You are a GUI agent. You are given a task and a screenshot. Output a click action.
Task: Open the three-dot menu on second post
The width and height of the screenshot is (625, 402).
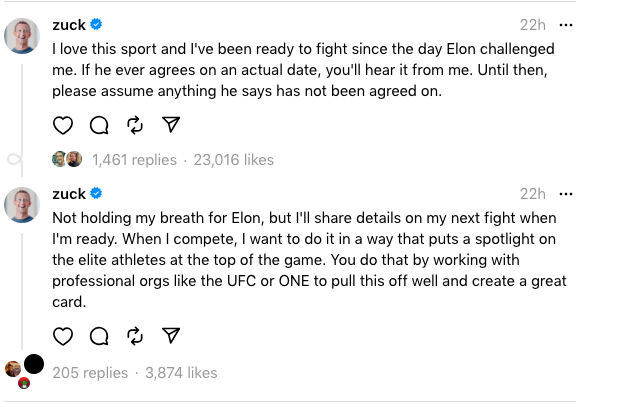pos(567,193)
